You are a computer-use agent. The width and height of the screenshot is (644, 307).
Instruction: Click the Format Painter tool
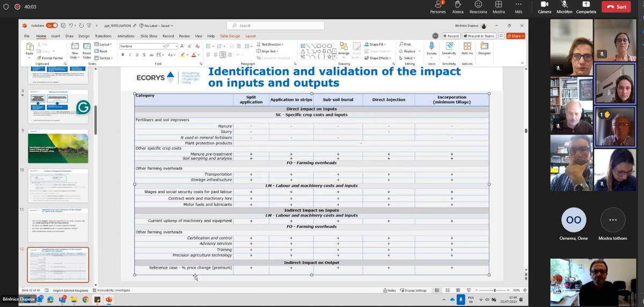49,58
